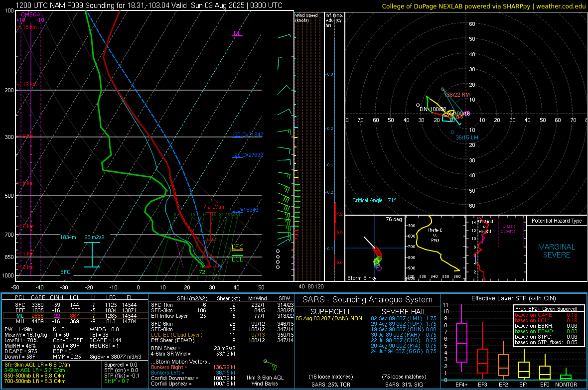Click the 'SigSvr = 38077 m3/s3' value

tap(116, 357)
